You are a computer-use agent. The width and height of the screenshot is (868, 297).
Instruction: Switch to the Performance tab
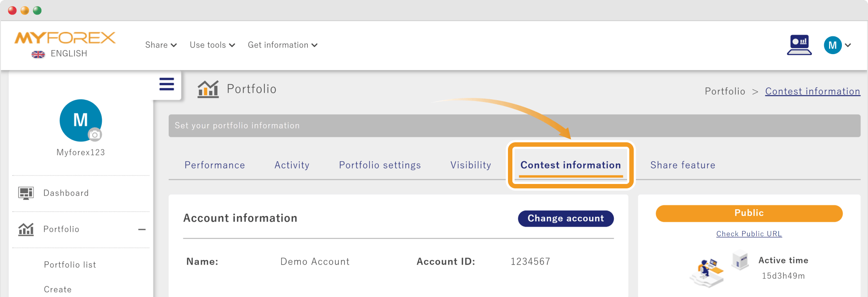click(215, 165)
